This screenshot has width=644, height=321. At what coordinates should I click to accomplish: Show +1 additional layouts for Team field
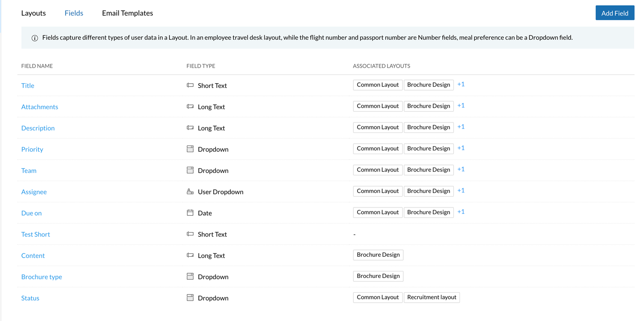(x=461, y=169)
